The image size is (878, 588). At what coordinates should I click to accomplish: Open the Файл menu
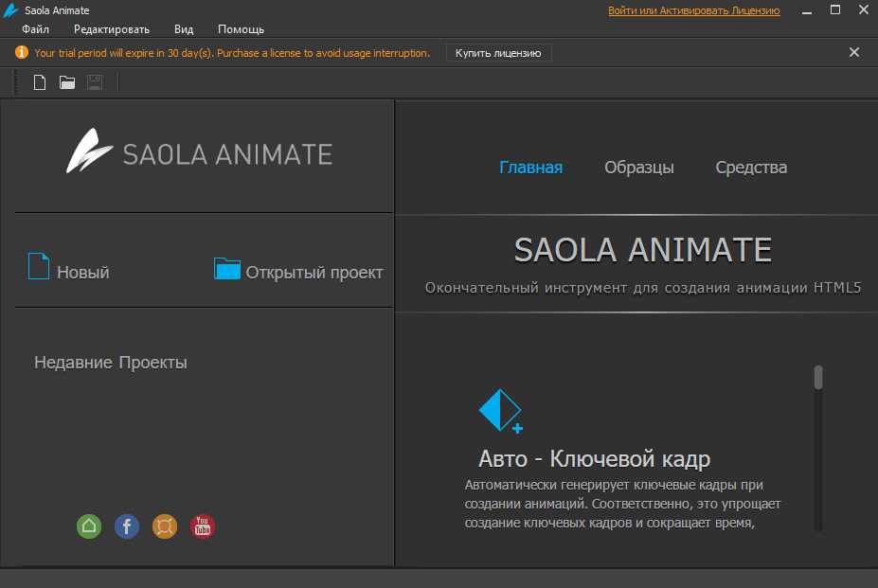click(x=38, y=28)
